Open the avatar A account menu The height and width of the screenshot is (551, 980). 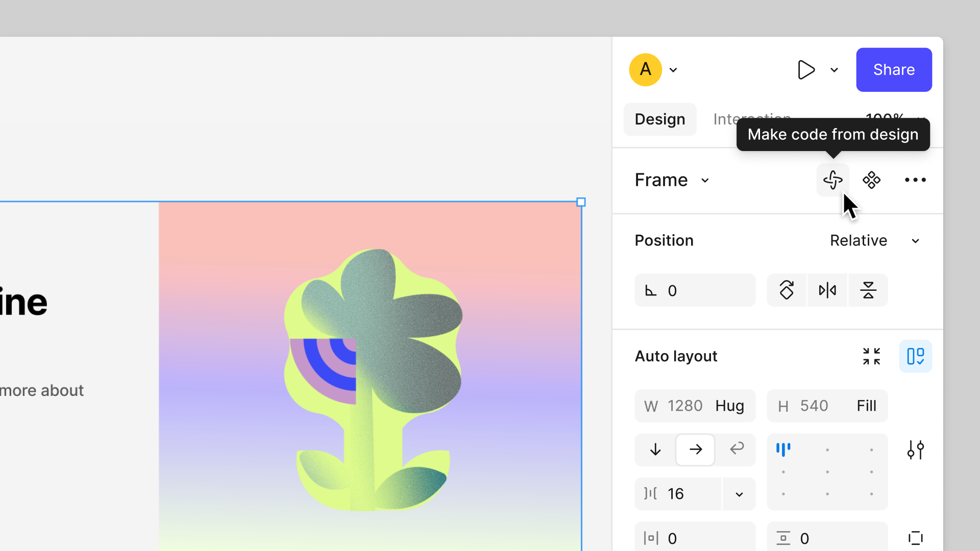coord(646,70)
